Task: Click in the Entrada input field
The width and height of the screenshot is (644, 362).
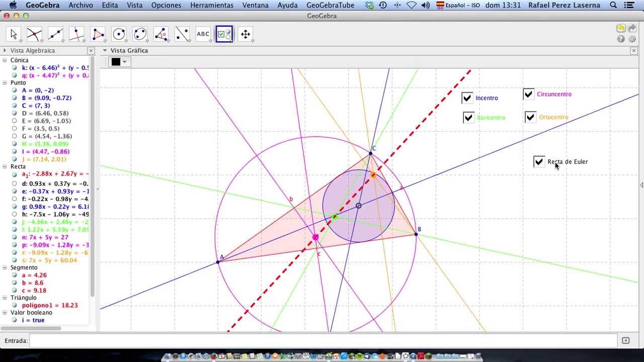Action: click(x=323, y=340)
